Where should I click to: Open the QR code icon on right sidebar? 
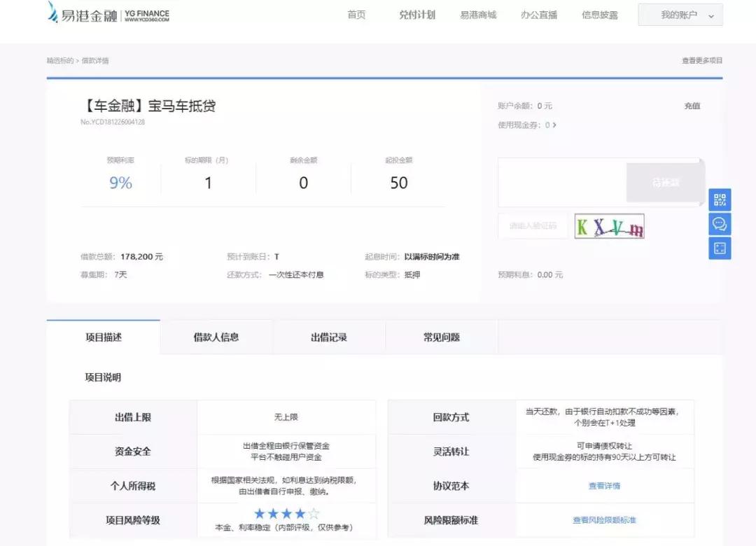(x=720, y=199)
